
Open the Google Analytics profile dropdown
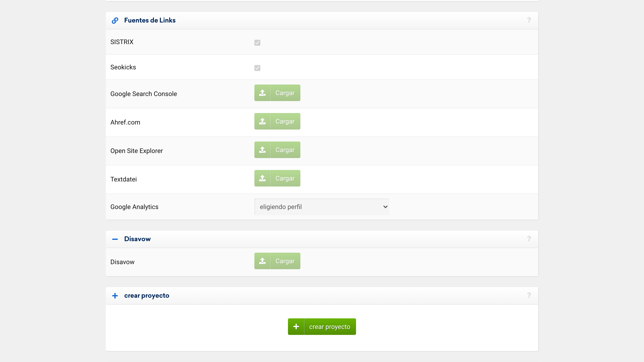coord(322,207)
